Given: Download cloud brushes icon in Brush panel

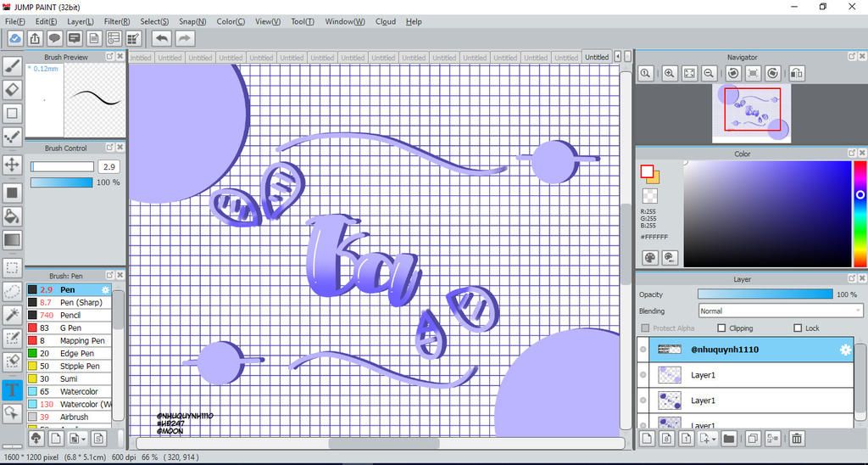Looking at the screenshot, I should tap(36, 439).
